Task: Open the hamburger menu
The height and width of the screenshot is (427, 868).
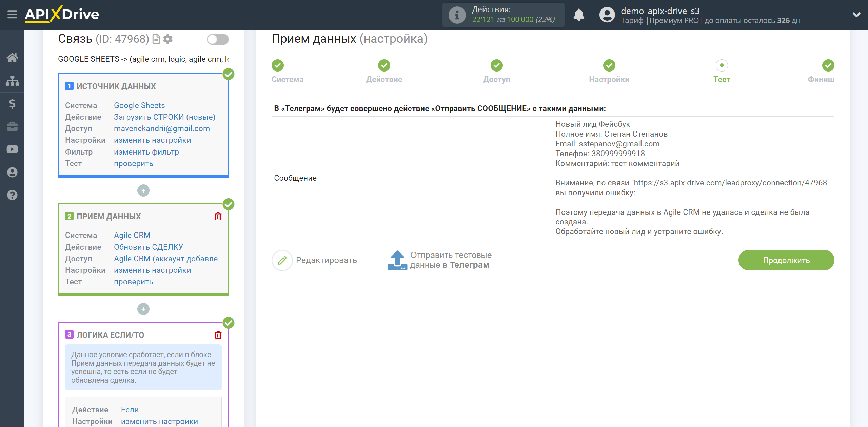Action: (x=12, y=15)
